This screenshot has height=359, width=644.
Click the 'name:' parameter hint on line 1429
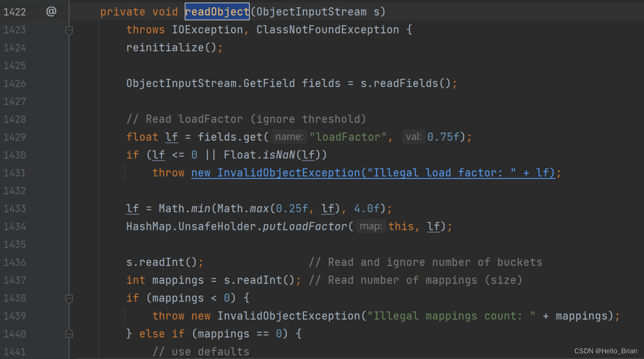[x=289, y=137]
